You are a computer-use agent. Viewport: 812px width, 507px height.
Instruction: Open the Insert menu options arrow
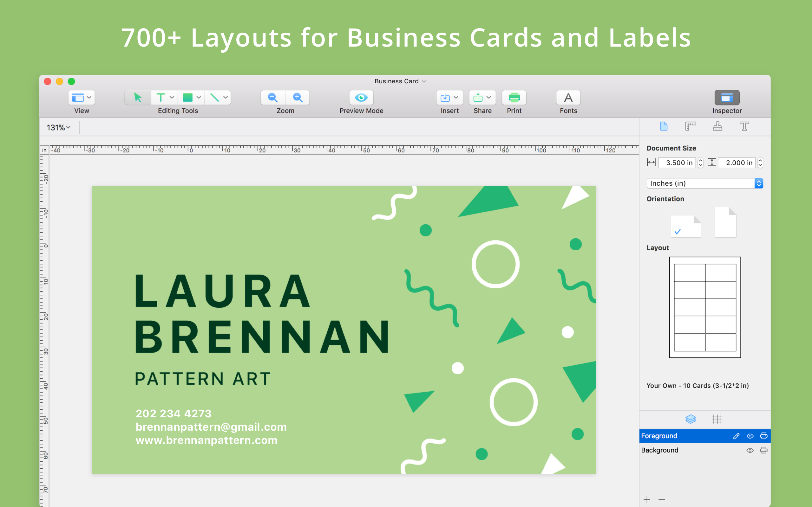point(455,97)
